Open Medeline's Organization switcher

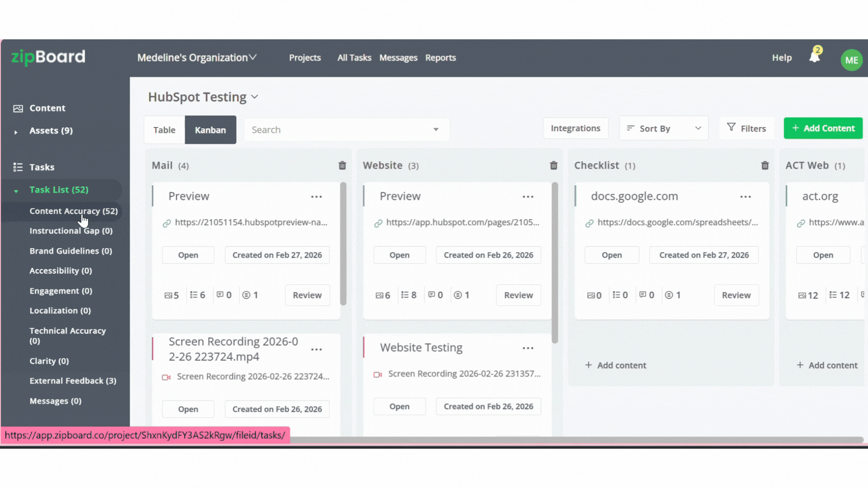pos(197,58)
